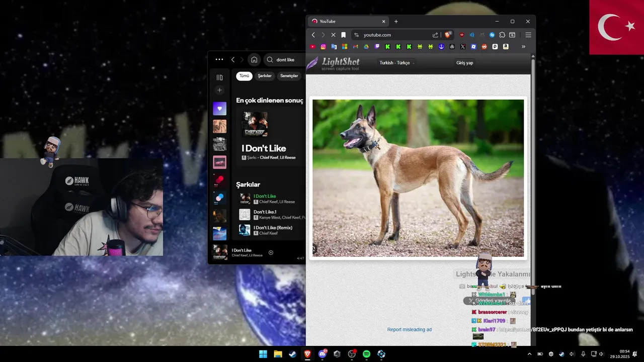The height and width of the screenshot is (362, 644).
Task: Show hidden bookmarks overflow chevron
Action: click(x=523, y=47)
